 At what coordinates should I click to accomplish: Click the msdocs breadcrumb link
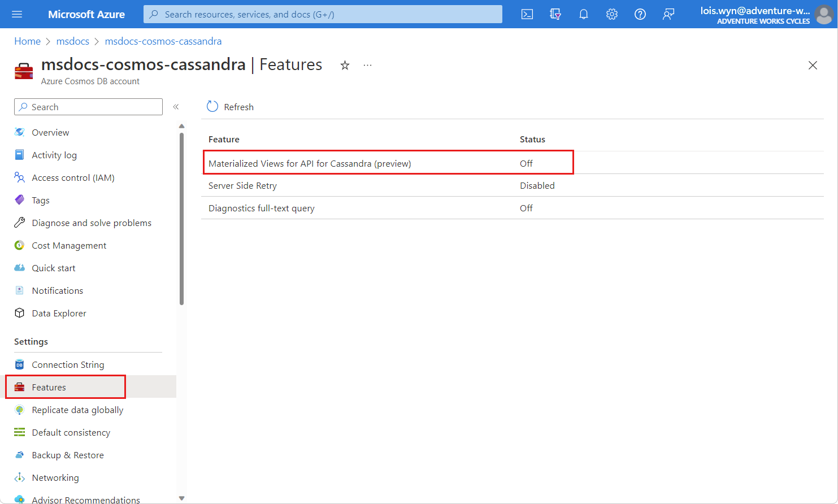[73, 41]
